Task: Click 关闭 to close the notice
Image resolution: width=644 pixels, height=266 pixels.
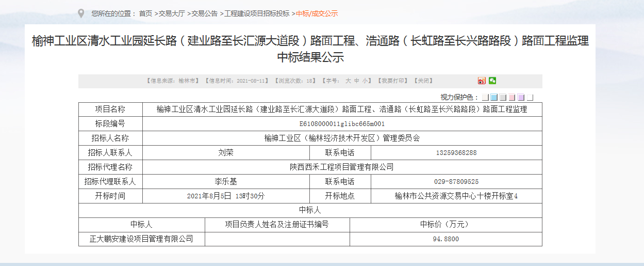Action: [425, 81]
